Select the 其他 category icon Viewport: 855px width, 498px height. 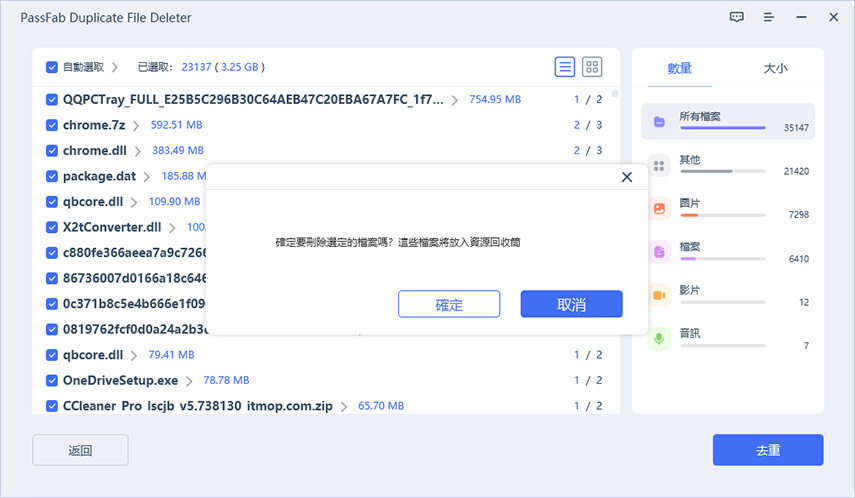[659, 165]
